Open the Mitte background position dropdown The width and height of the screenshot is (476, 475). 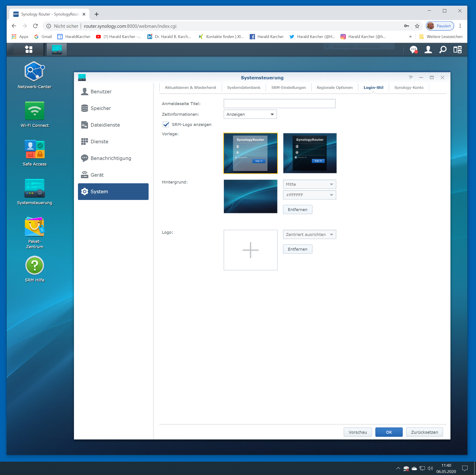pyautogui.click(x=309, y=184)
